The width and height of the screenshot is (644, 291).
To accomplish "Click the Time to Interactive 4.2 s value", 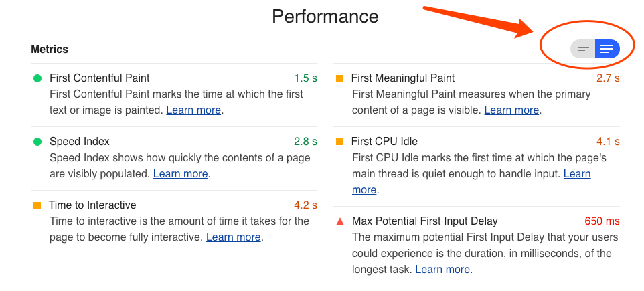I will pyautogui.click(x=305, y=205).
